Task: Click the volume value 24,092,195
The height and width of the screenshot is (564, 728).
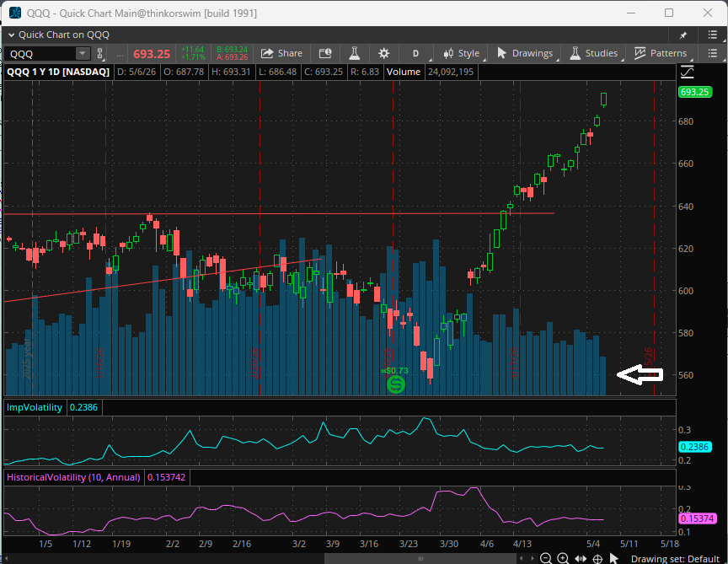Action: coord(451,72)
